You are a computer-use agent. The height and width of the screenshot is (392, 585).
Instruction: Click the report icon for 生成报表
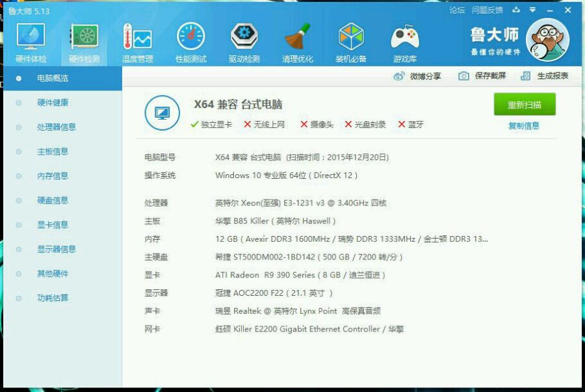coord(525,76)
